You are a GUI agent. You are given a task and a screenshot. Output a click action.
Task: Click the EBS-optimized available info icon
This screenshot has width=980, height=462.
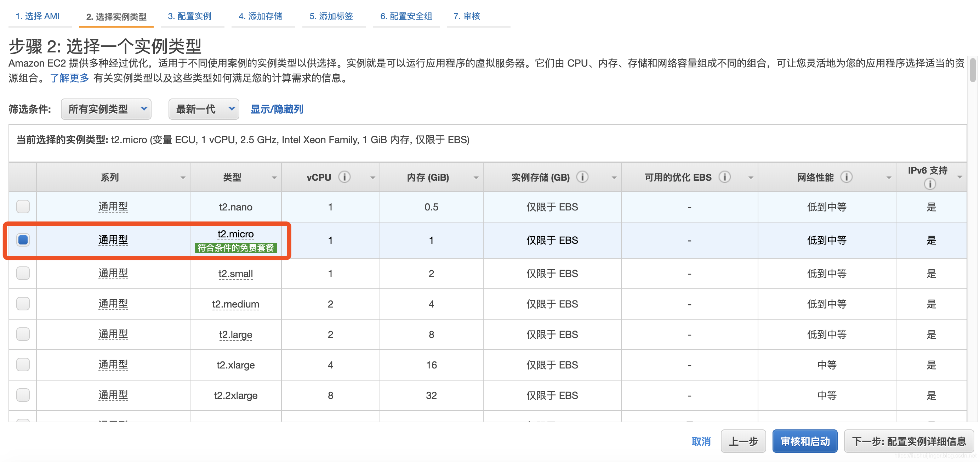(724, 177)
